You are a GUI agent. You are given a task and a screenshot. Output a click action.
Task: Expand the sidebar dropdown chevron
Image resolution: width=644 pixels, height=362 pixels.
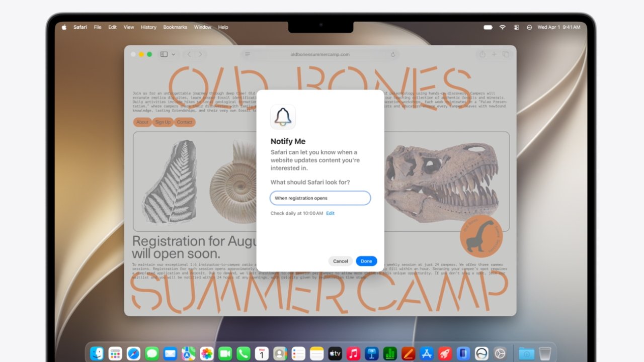click(174, 54)
